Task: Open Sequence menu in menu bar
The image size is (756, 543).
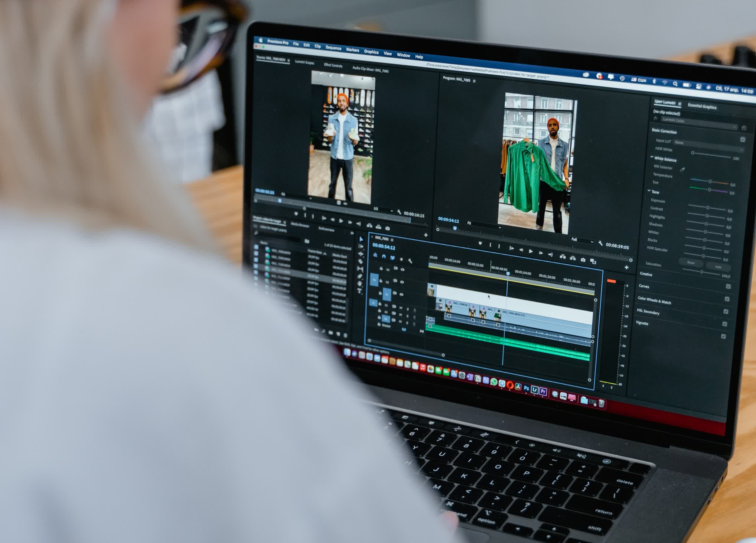Action: [x=333, y=48]
